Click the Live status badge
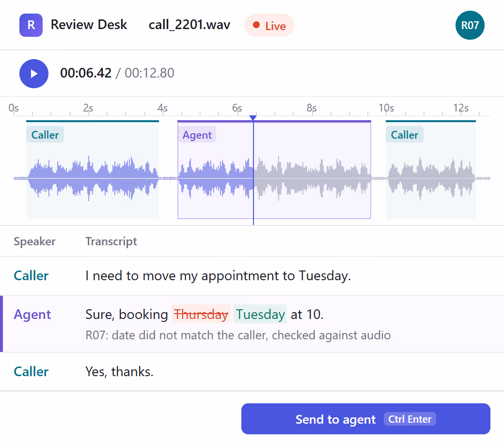504x445 pixels. pos(269,25)
